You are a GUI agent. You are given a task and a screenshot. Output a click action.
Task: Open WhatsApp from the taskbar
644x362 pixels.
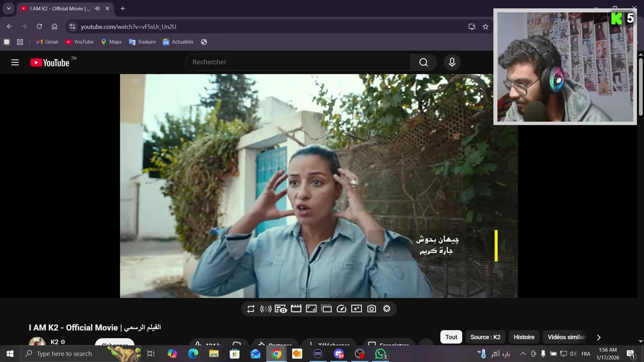tap(381, 354)
